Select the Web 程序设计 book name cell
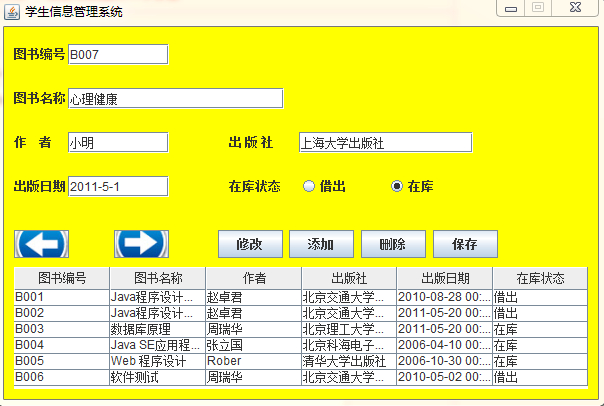The height and width of the screenshot is (406, 604). point(158,361)
